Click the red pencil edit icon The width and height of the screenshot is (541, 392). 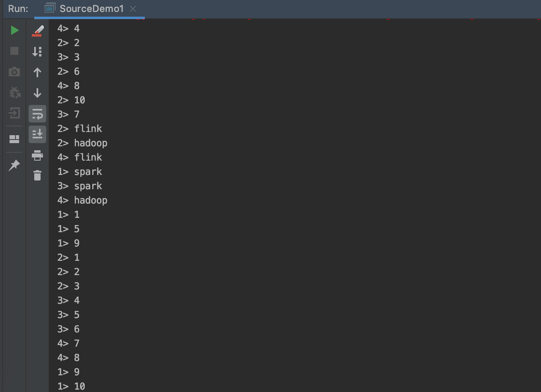pyautogui.click(x=37, y=31)
